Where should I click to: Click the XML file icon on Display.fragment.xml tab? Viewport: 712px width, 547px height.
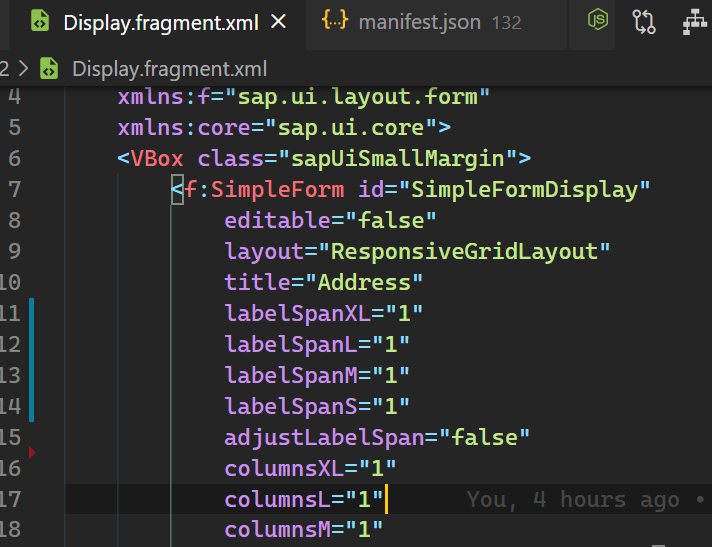click(x=40, y=21)
